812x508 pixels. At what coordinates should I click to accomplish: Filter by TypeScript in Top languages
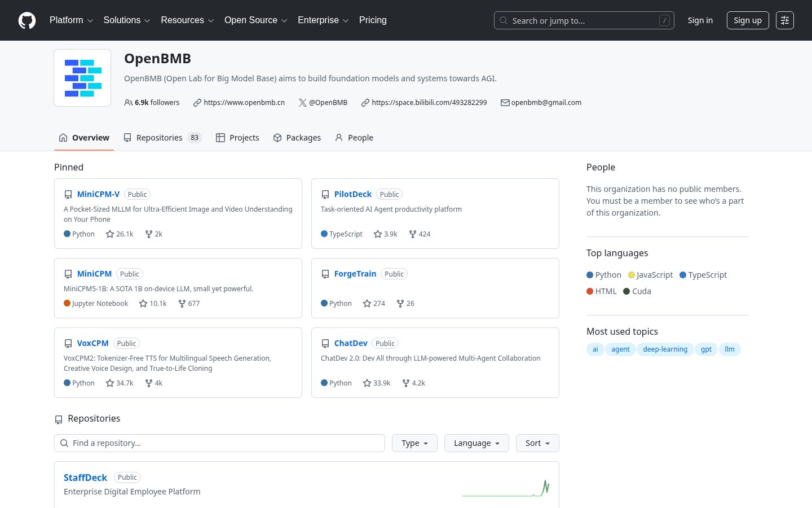tap(703, 275)
